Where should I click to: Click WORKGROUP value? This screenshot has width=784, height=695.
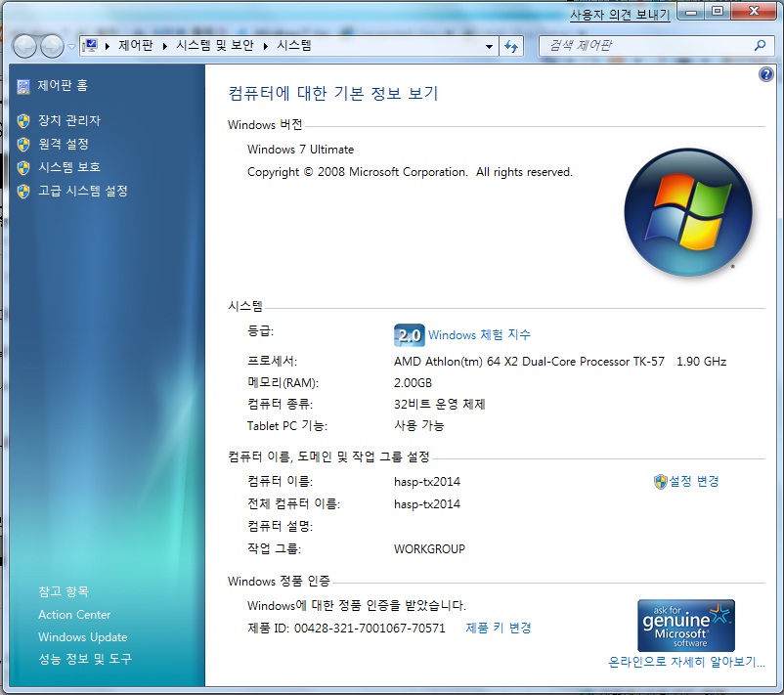(429, 549)
